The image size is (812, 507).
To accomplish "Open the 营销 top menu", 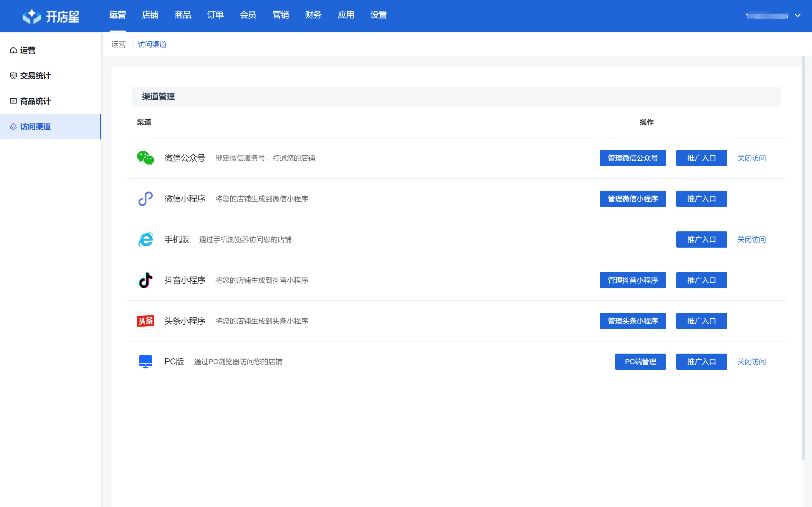I will pyautogui.click(x=281, y=15).
